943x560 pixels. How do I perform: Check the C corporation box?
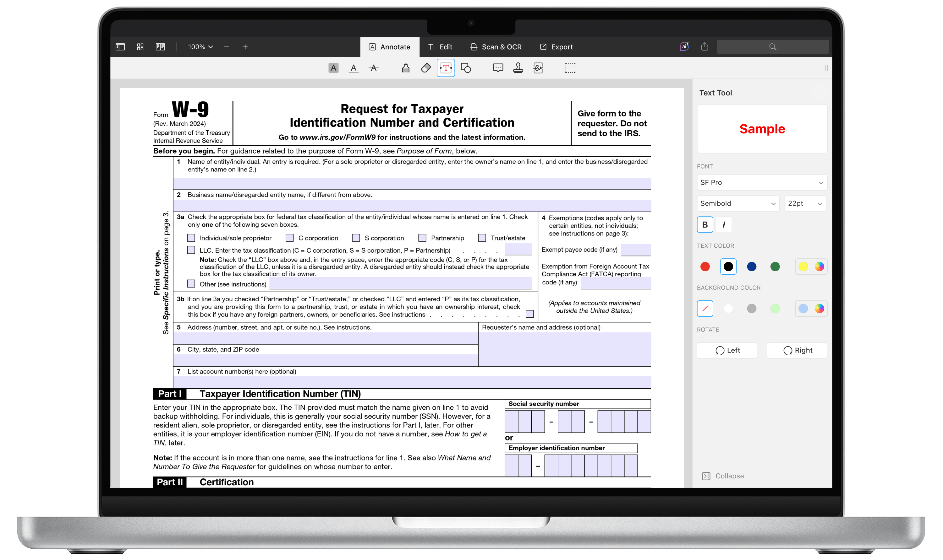(x=290, y=238)
